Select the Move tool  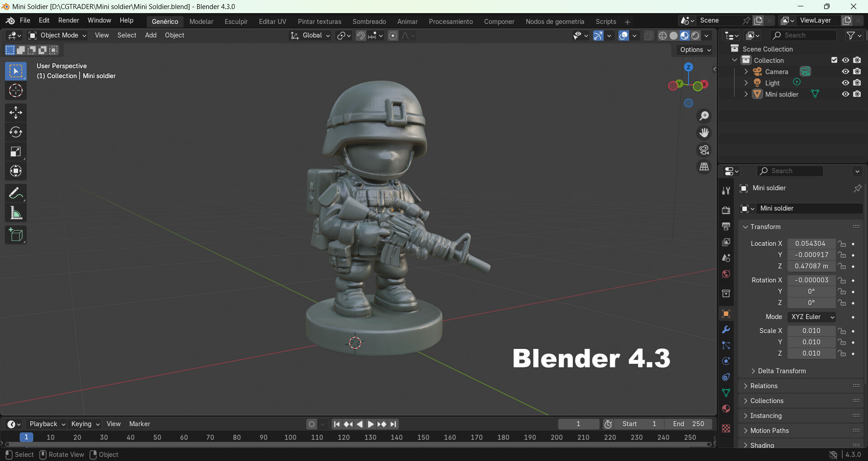coord(16,113)
